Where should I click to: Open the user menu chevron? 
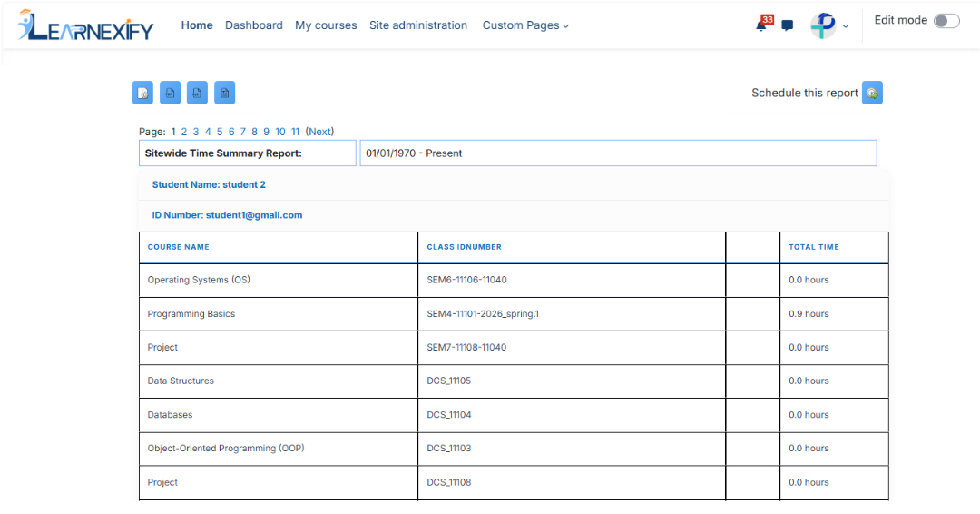coord(846,26)
